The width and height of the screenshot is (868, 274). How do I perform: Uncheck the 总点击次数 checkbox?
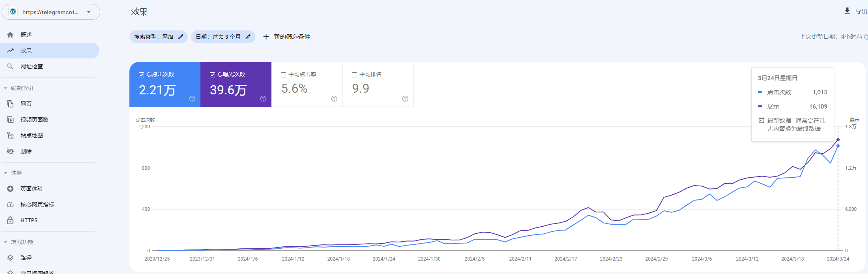(x=141, y=75)
